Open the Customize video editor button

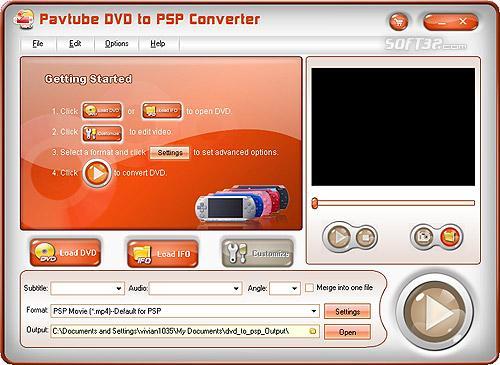tap(258, 253)
